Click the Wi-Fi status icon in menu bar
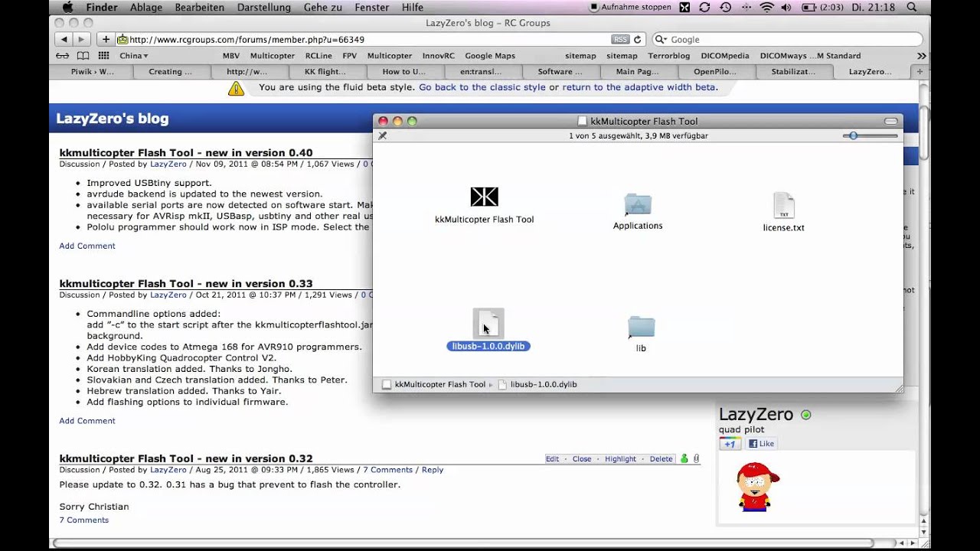Viewport: 980px width, 551px height. click(x=766, y=7)
